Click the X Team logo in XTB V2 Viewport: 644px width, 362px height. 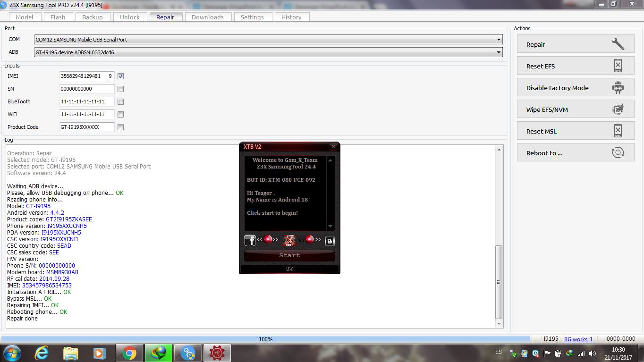point(289,240)
